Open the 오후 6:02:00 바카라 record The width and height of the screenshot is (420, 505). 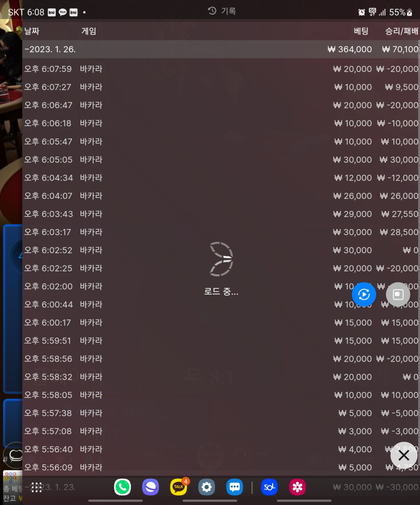tap(221, 286)
